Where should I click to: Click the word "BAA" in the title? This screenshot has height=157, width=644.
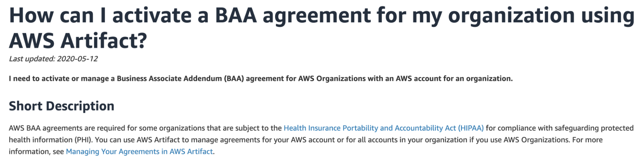[x=235, y=15]
